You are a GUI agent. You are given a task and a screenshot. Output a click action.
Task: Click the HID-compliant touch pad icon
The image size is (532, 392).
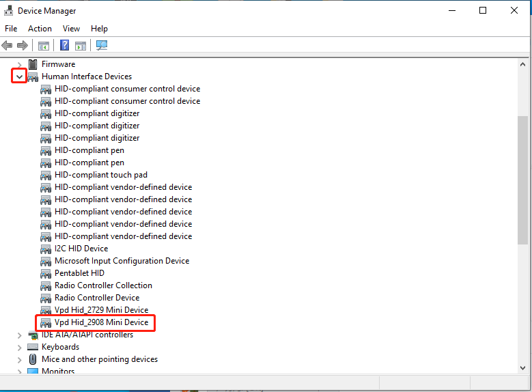click(46, 176)
